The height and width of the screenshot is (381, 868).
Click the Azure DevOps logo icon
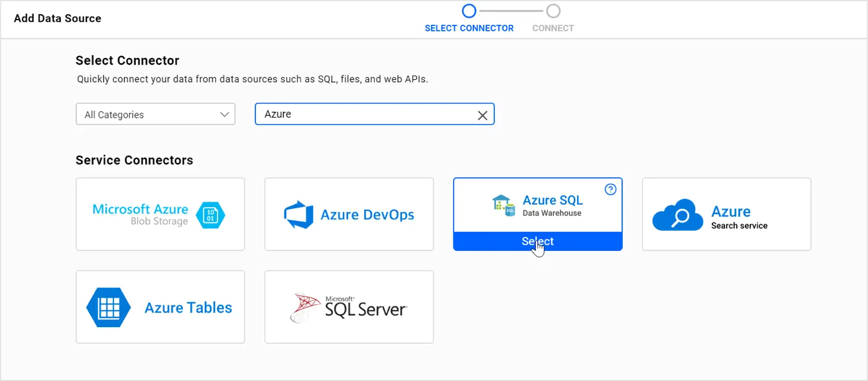299,215
